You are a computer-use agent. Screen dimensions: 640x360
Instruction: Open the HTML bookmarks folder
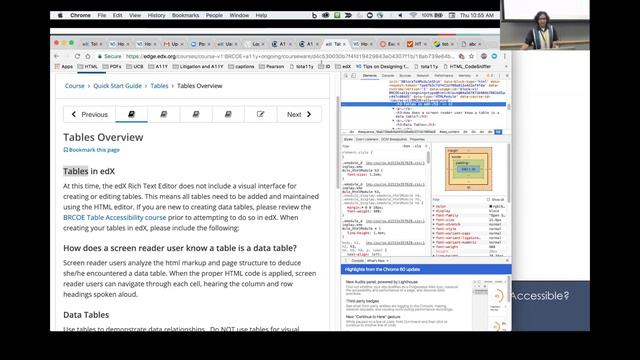pyautogui.click(x=88, y=67)
